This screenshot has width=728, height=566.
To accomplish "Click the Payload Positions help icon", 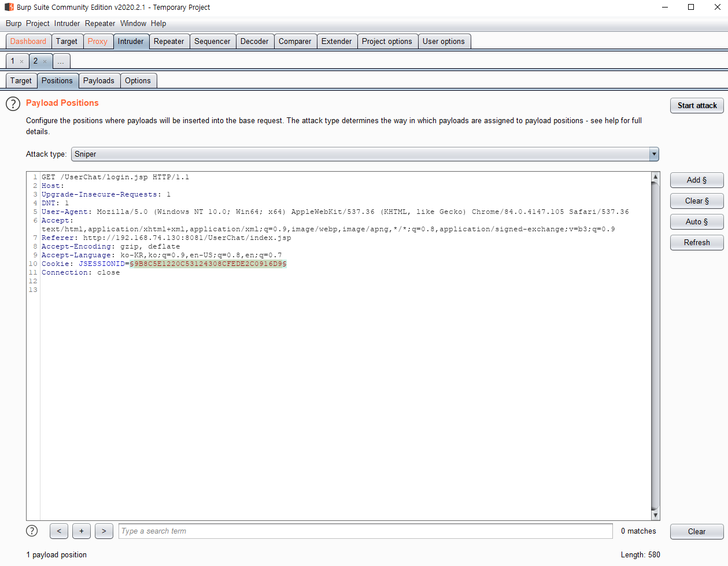I will (x=13, y=104).
